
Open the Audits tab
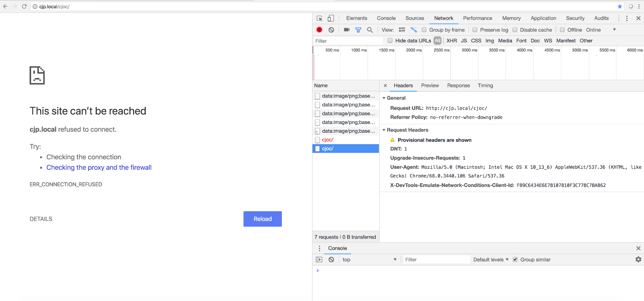(601, 18)
